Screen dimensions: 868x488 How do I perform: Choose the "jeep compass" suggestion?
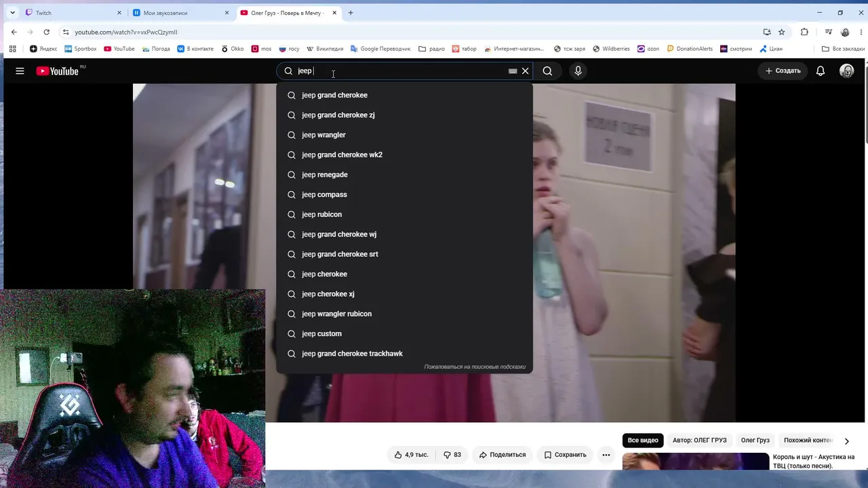pyautogui.click(x=404, y=195)
